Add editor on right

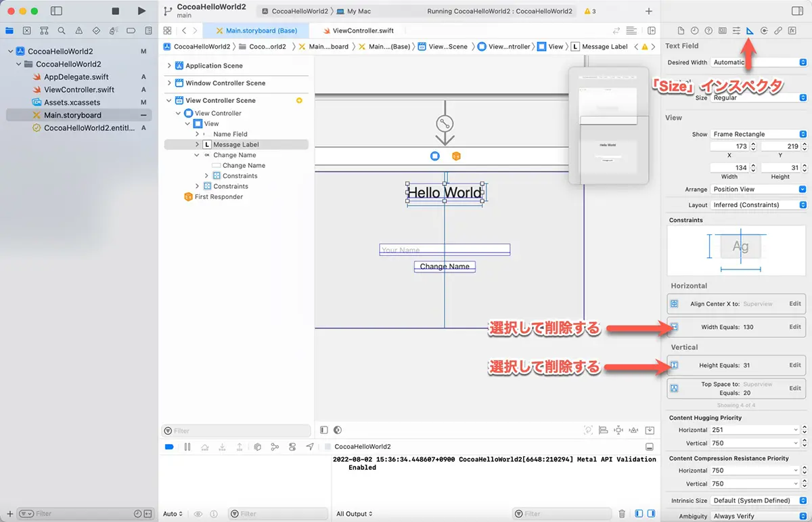652,30
